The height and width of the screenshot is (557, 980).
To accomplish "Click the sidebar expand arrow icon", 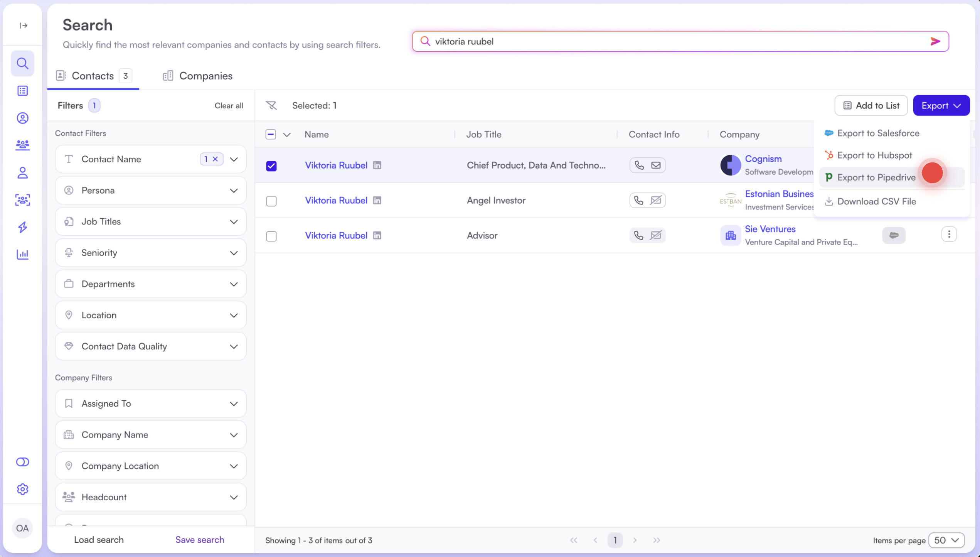I will coord(24,25).
